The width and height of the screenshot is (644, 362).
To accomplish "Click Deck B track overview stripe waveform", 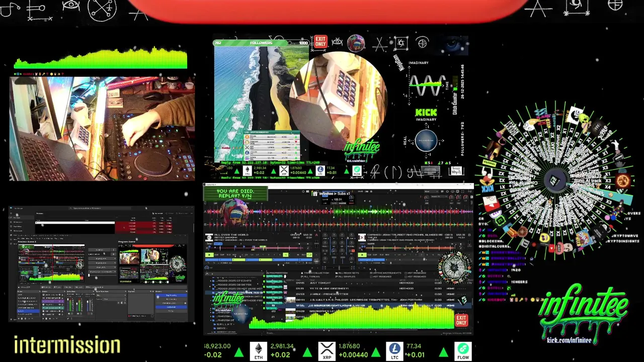I will (409, 248).
